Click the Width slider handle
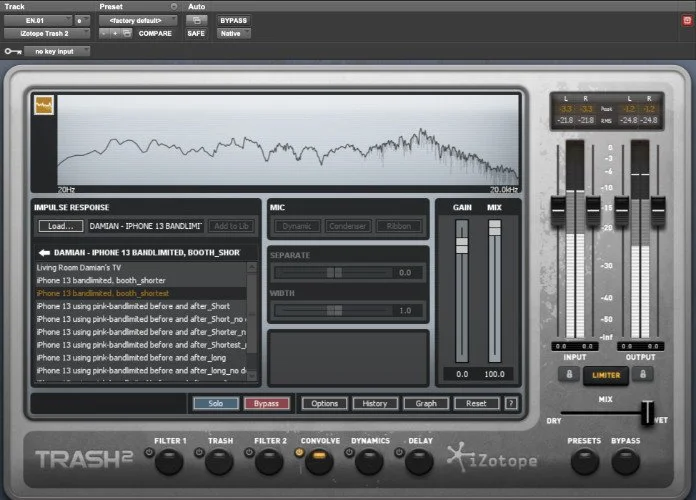Screen dimensions: 696x500 click(x=334, y=310)
